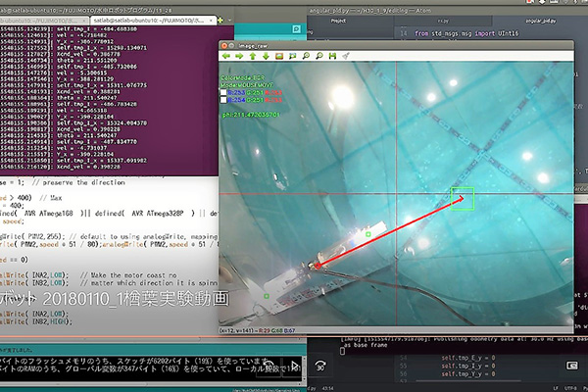
Task: Skip forward 30 seconds
Action: [x=320, y=365]
